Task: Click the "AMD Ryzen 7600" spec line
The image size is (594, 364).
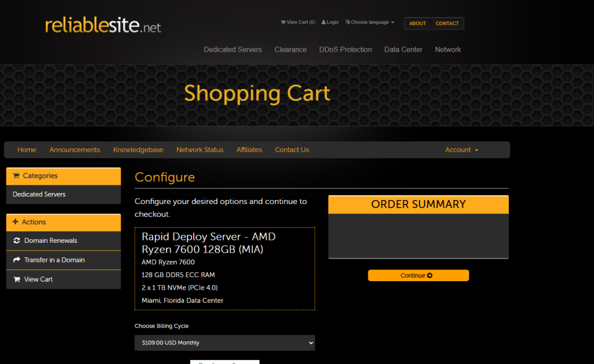Action: click(168, 262)
